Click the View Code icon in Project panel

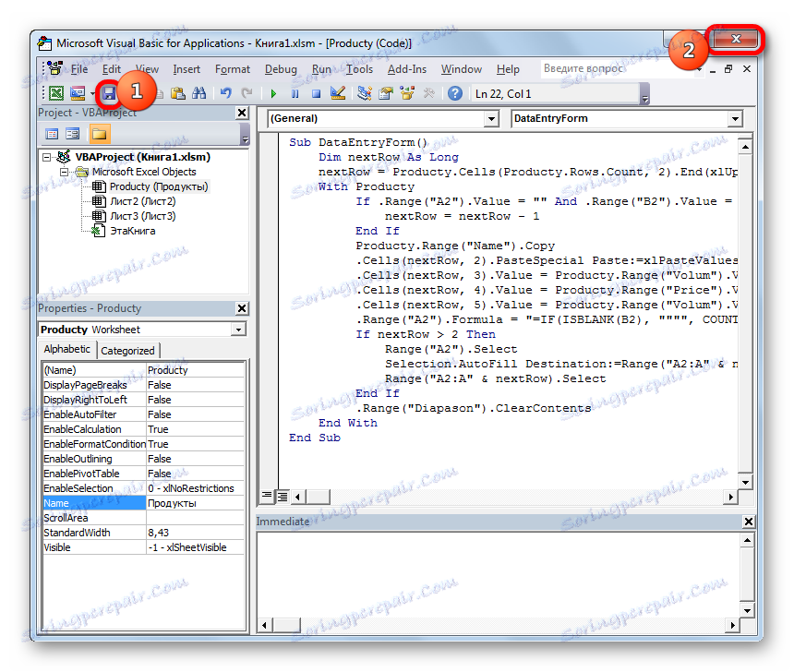52,134
